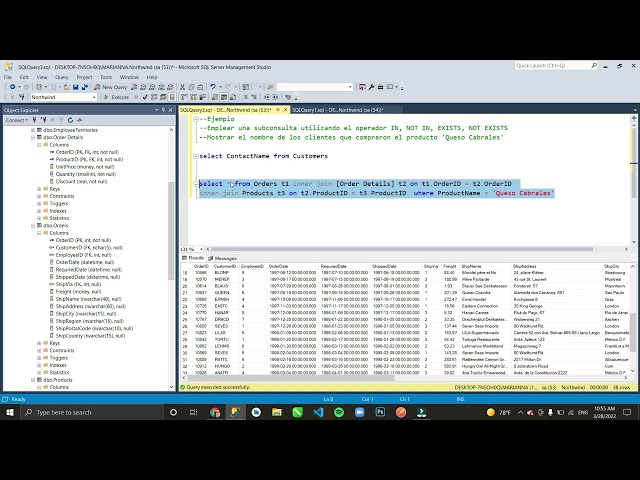This screenshot has height=480, width=640.
Task: Open the Connect dropdown in Object Explorer
Action: [x=16, y=120]
